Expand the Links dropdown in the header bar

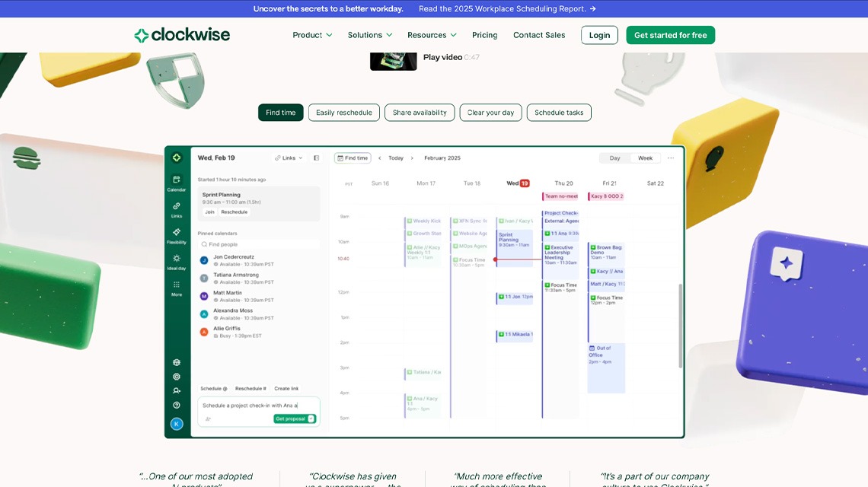point(289,158)
